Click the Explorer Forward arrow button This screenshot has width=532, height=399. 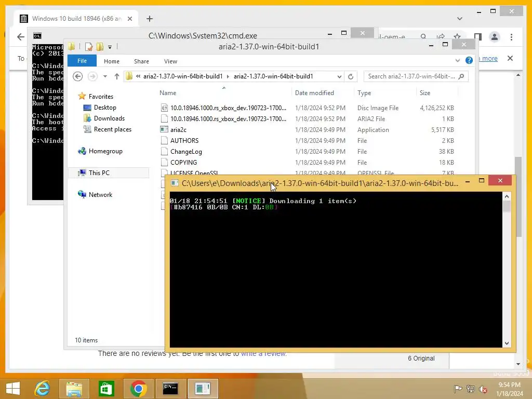pos(92,76)
